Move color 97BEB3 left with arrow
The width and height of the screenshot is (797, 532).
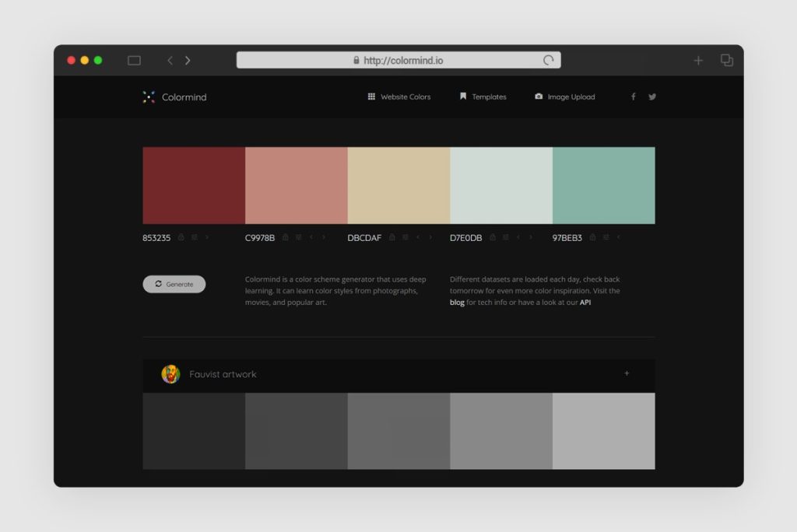point(619,237)
